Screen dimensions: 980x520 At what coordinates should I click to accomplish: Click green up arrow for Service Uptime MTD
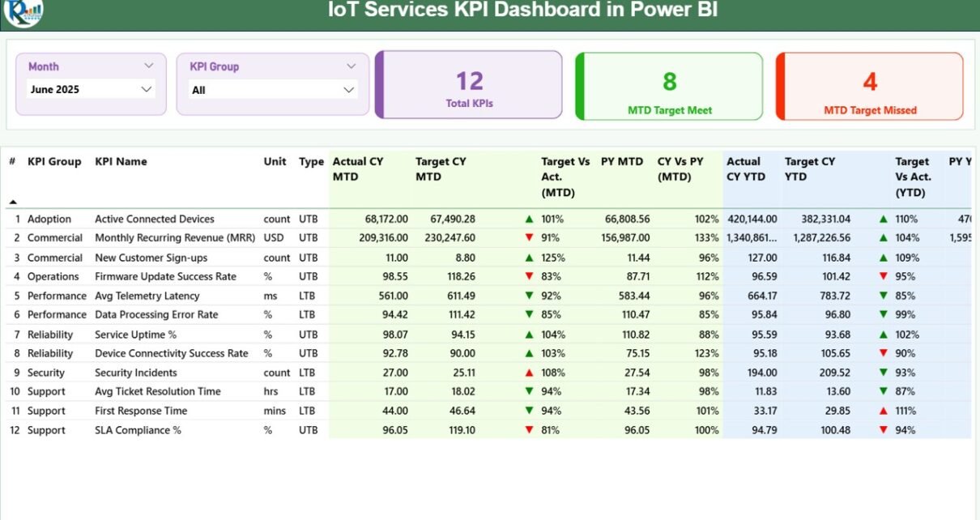[x=529, y=335]
